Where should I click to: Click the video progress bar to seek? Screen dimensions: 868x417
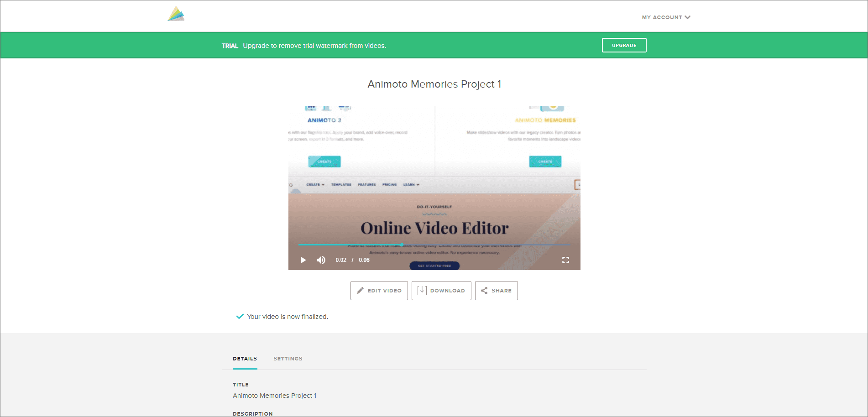[434, 245]
